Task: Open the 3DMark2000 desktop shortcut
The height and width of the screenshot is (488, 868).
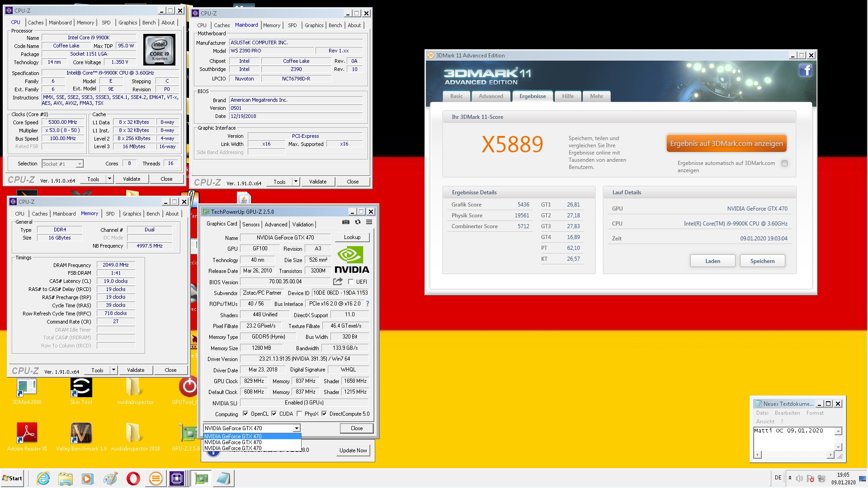Action: pos(27,391)
